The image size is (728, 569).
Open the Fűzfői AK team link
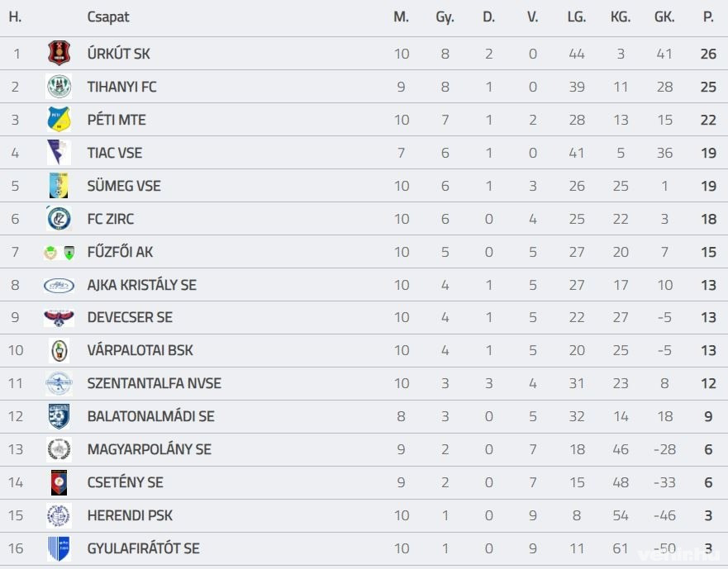[x=120, y=252]
